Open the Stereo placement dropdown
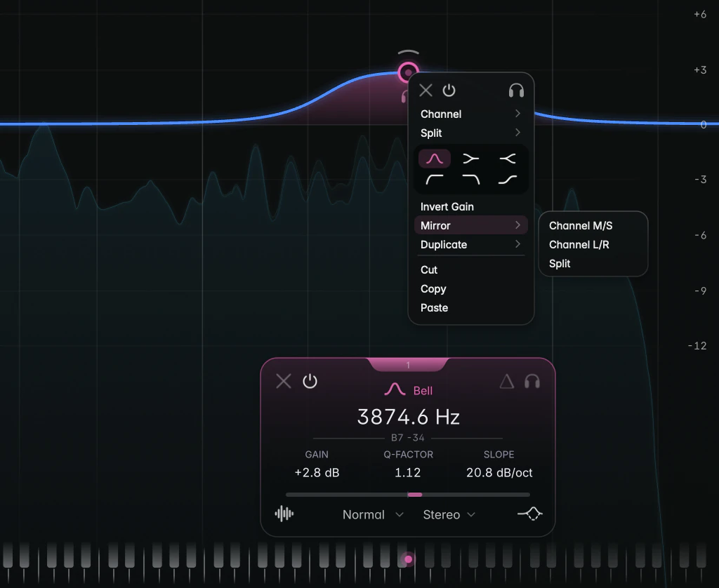 coord(449,514)
